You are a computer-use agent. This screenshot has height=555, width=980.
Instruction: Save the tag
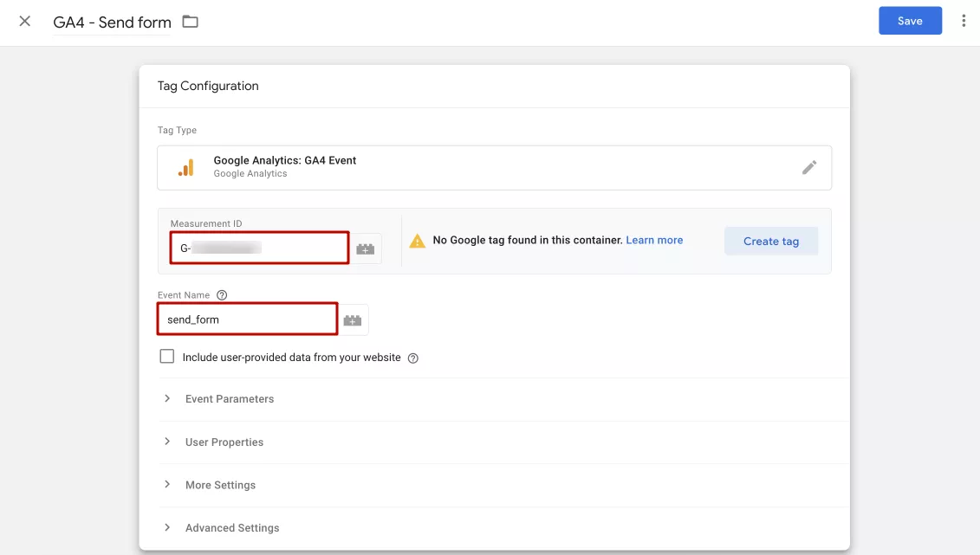click(x=910, y=21)
